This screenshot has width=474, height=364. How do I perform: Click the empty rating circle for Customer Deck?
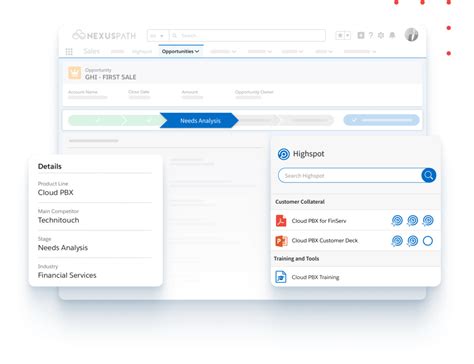(x=428, y=241)
